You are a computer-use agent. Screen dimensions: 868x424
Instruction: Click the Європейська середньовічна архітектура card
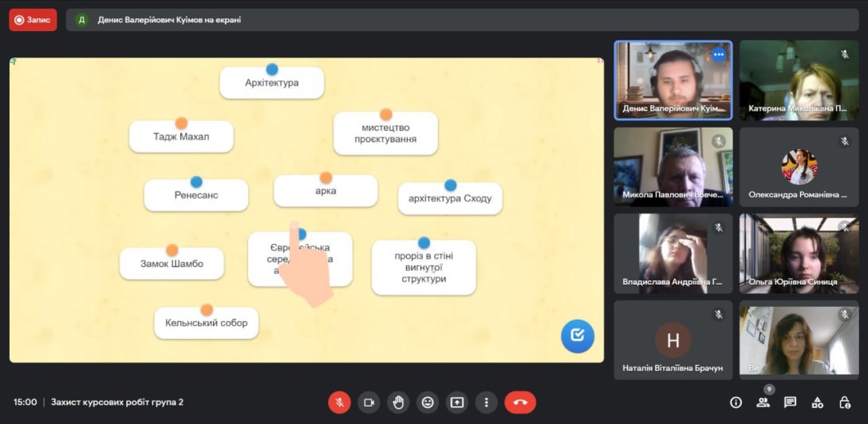coord(300,259)
